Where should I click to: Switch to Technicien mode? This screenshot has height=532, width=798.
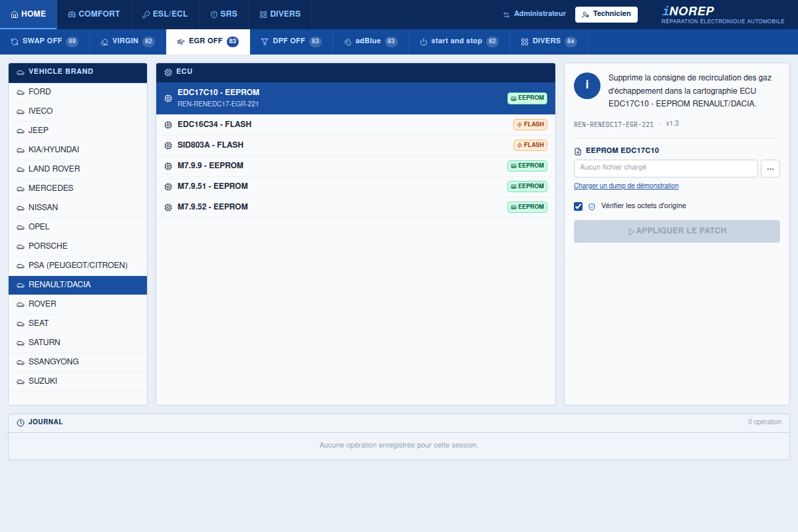pos(606,14)
